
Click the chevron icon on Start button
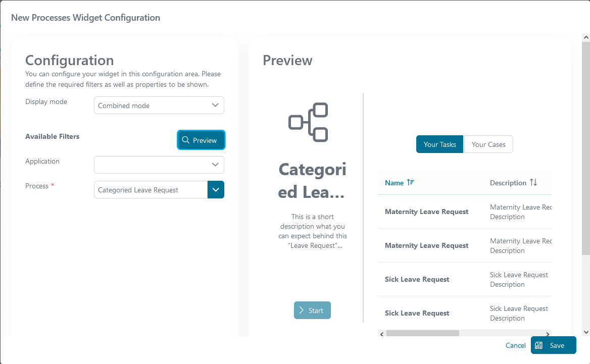pos(302,310)
